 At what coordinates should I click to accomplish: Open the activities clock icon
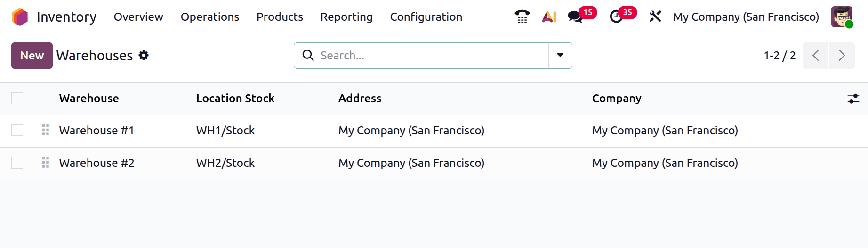tap(616, 17)
